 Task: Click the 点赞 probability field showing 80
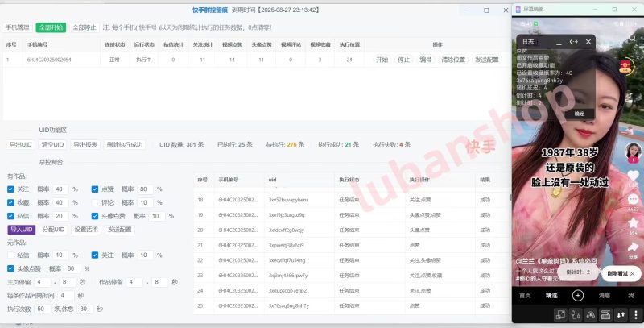pos(145,189)
